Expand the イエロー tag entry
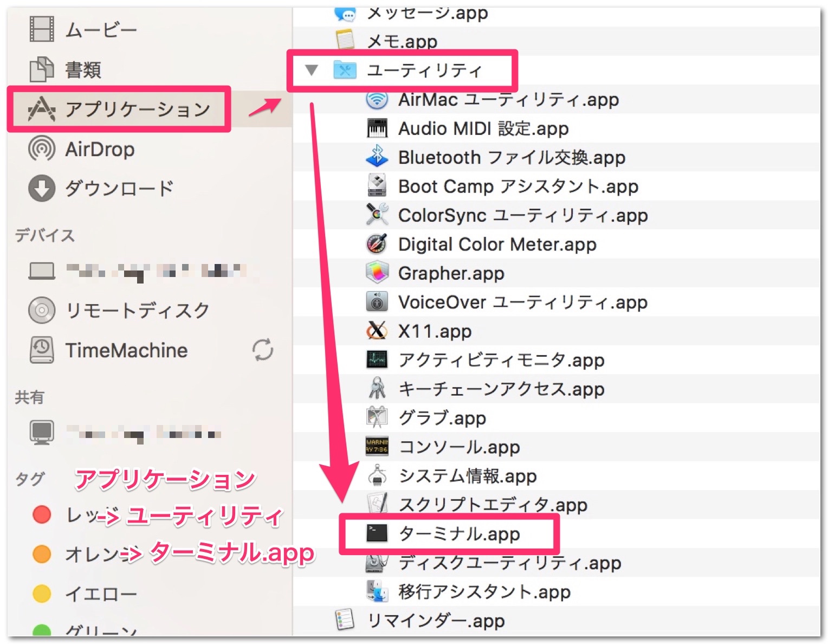This screenshot has height=644, width=828. click(41, 594)
